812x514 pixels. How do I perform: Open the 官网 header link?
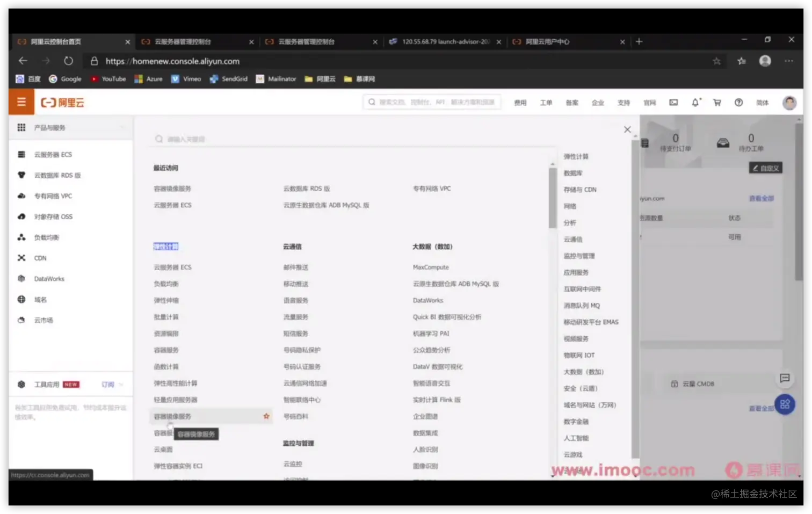point(650,103)
